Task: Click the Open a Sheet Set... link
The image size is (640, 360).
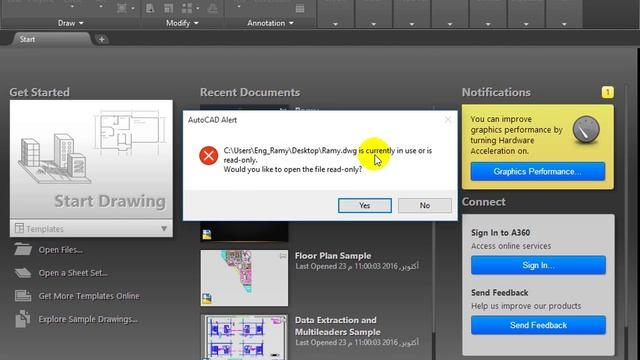Action: click(x=73, y=273)
